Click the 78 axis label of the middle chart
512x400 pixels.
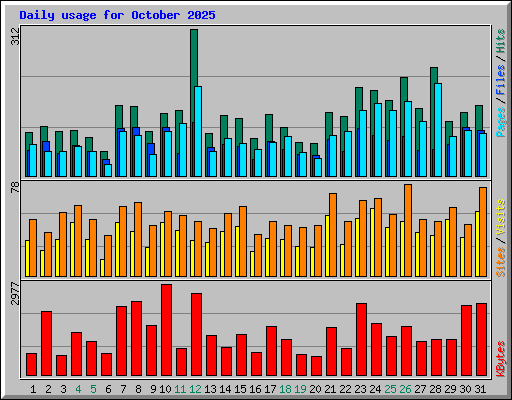(15, 187)
